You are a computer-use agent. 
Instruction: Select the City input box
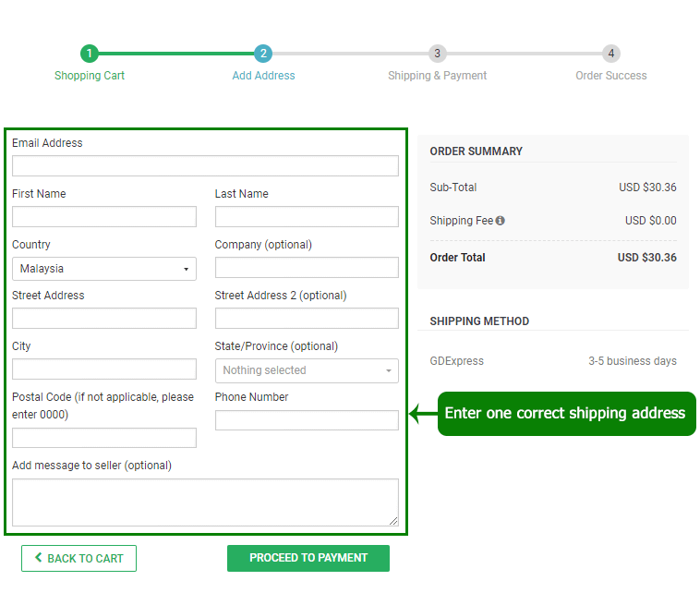click(104, 369)
